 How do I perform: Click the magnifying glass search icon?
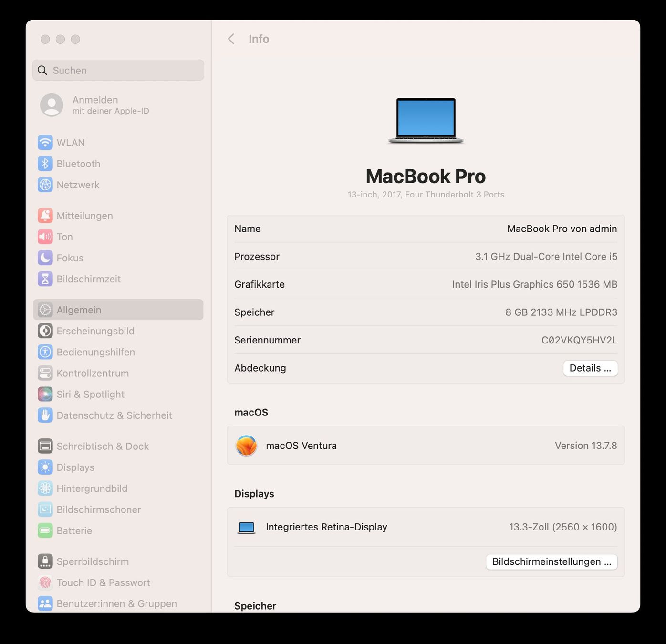click(42, 70)
